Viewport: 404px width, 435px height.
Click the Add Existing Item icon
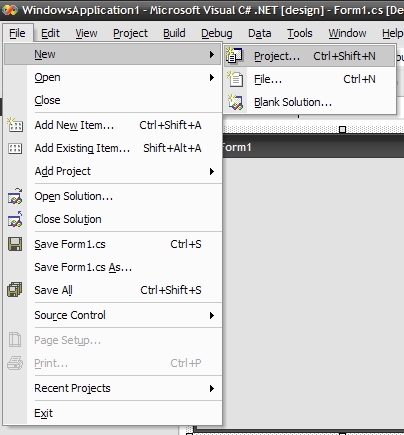(x=15, y=148)
